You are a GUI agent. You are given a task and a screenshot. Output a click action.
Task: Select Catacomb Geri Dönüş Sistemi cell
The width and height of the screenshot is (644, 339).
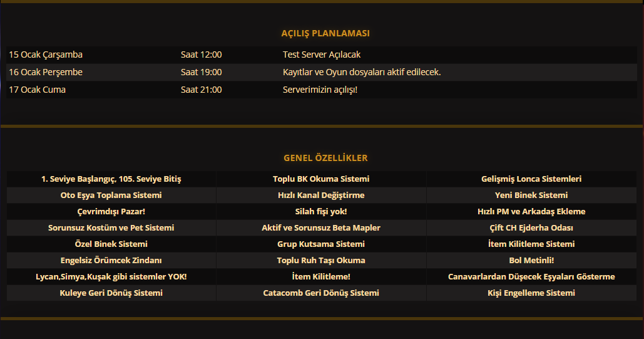click(x=321, y=293)
